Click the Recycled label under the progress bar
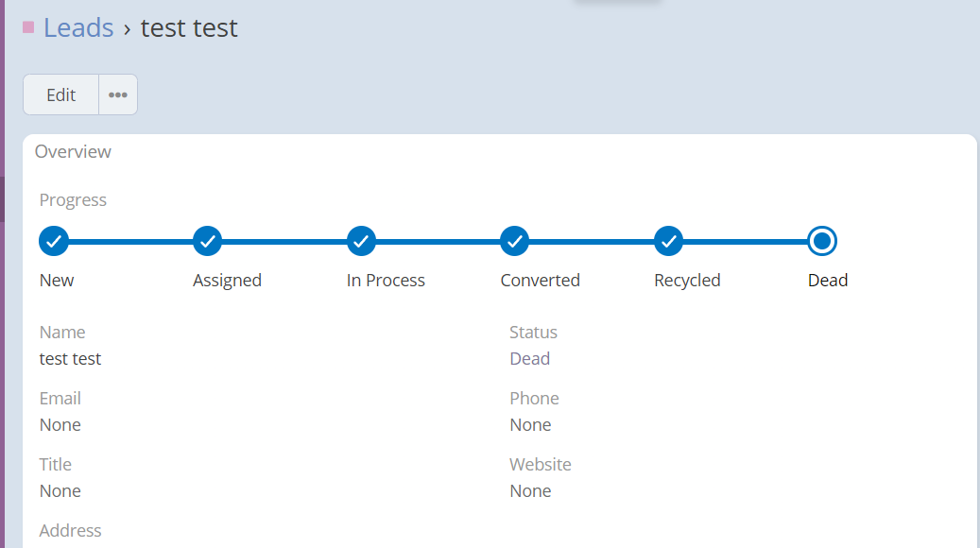980x548 pixels. tap(687, 281)
